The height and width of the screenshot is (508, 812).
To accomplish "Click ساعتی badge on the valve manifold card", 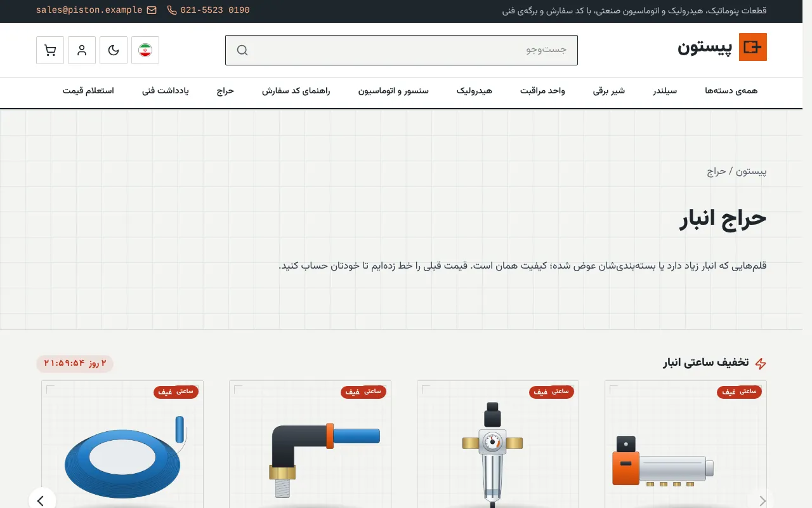I will pos(749,391).
